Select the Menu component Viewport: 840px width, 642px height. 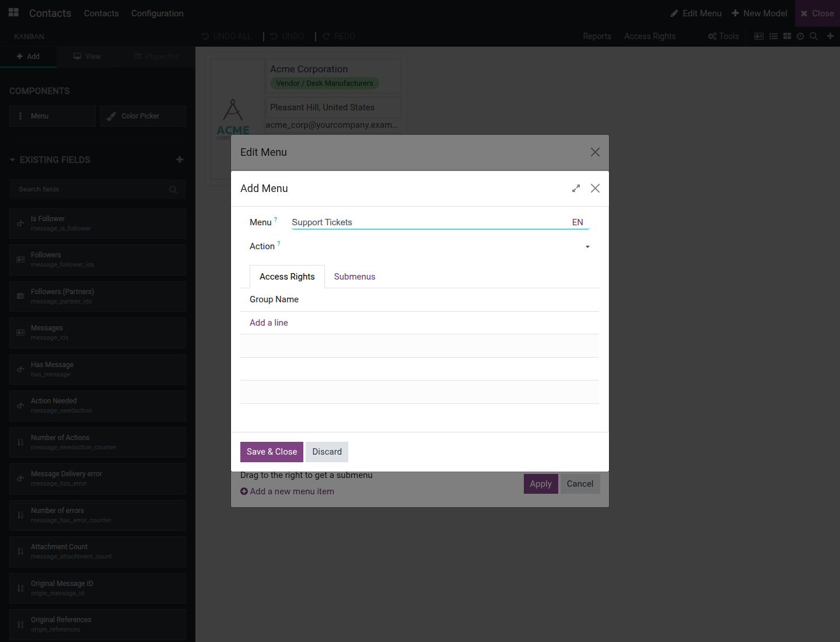52,116
